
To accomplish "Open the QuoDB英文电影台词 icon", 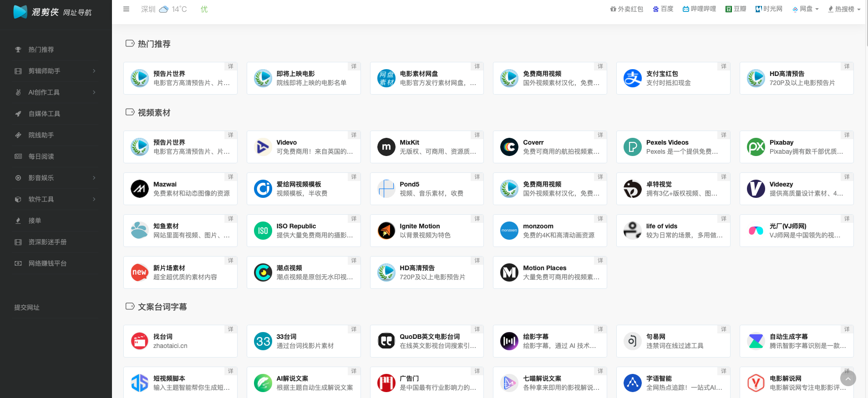I will click(386, 341).
